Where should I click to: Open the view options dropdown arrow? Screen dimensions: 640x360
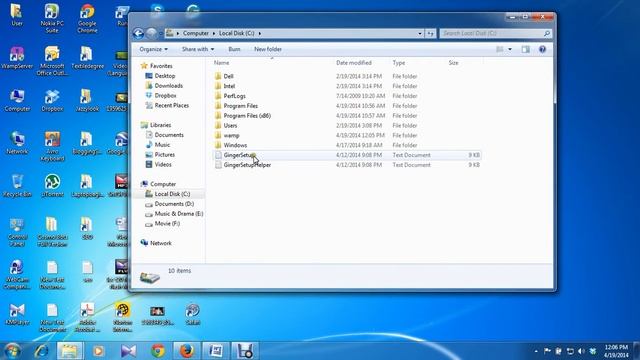coord(510,49)
